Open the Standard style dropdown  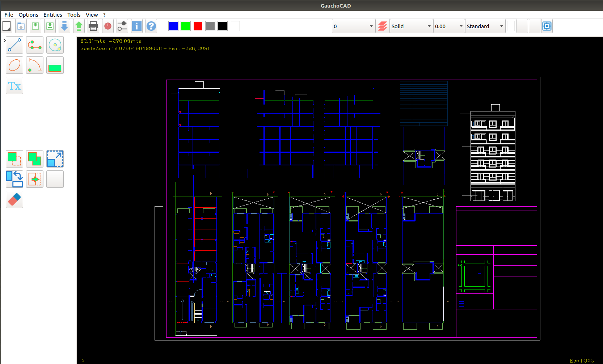click(x=485, y=26)
